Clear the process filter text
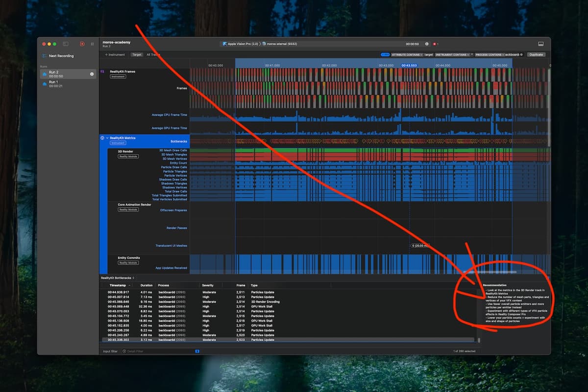This screenshot has width=588, height=392. (x=521, y=54)
